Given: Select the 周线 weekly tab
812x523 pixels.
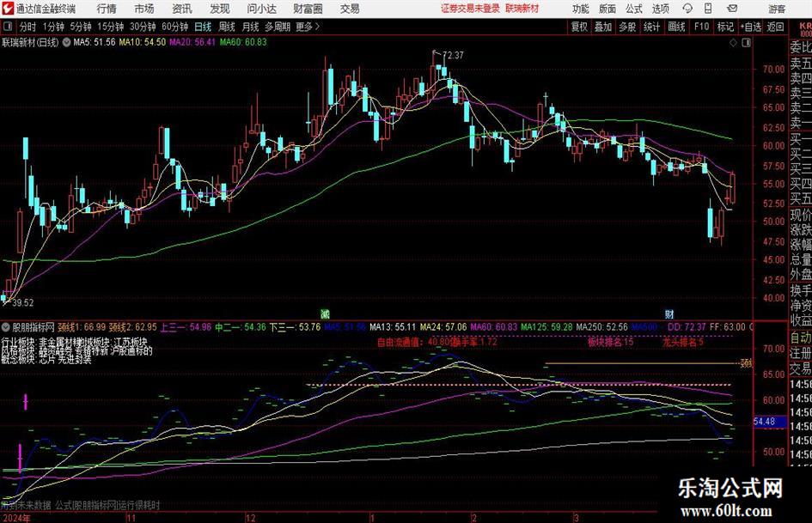Looking at the screenshot, I should tap(226, 27).
